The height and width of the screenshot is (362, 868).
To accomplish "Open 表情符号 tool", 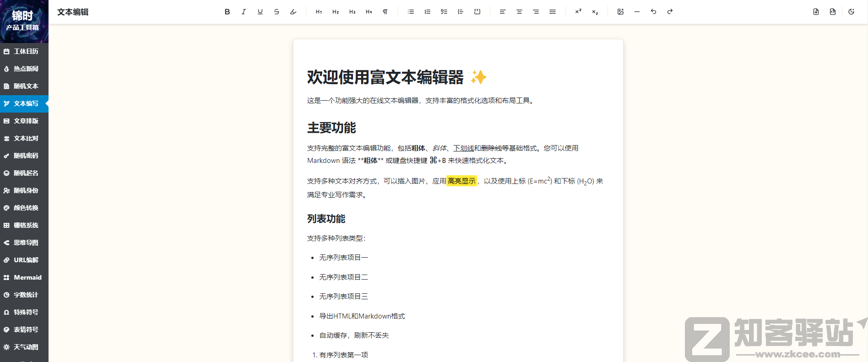I will 24,330.
